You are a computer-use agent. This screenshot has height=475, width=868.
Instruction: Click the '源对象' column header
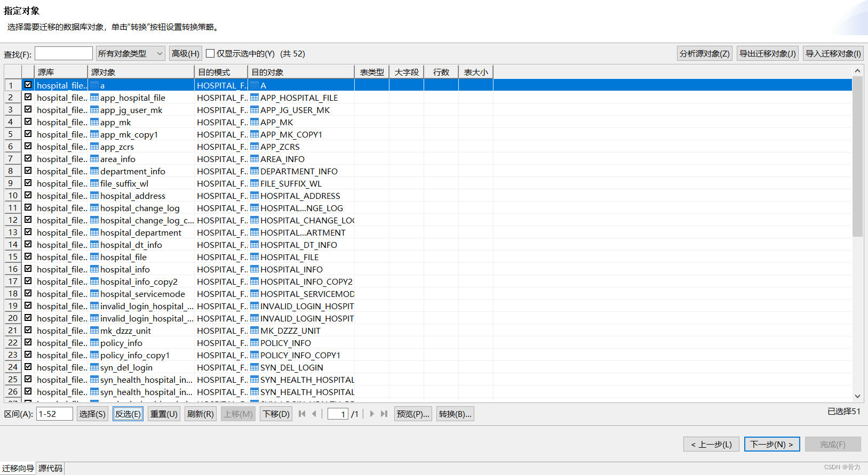(x=141, y=72)
